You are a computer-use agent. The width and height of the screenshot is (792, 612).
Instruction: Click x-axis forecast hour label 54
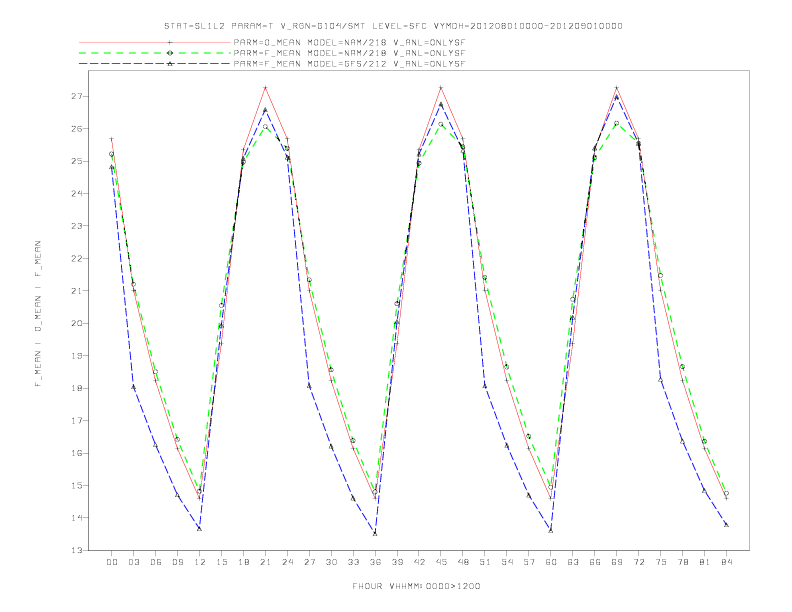coord(507,562)
